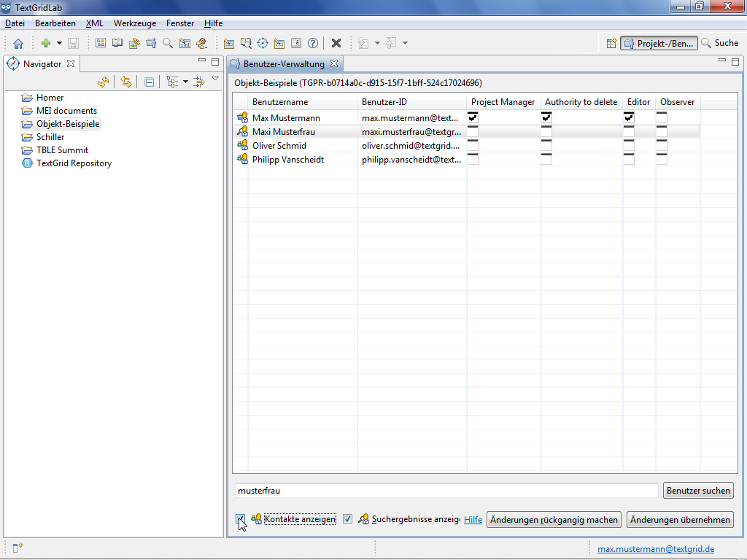
Task: Open help via question mark toolbar icon
Action: point(313,43)
